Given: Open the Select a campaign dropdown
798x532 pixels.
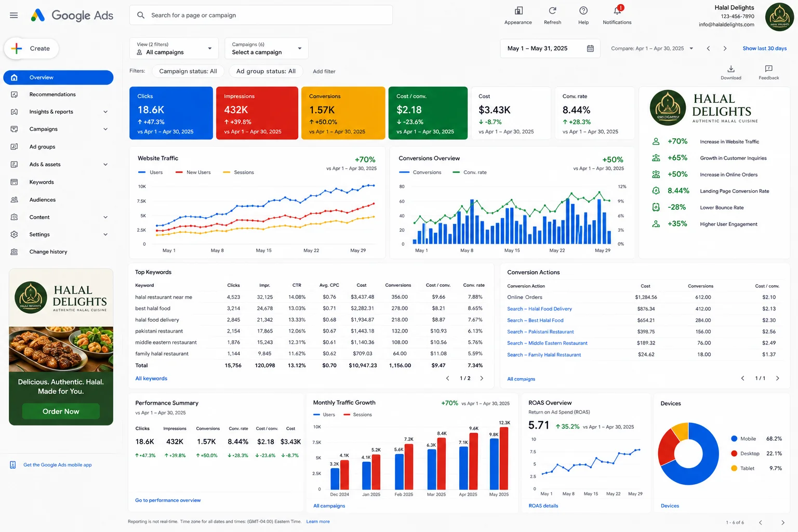Looking at the screenshot, I should 267,48.
